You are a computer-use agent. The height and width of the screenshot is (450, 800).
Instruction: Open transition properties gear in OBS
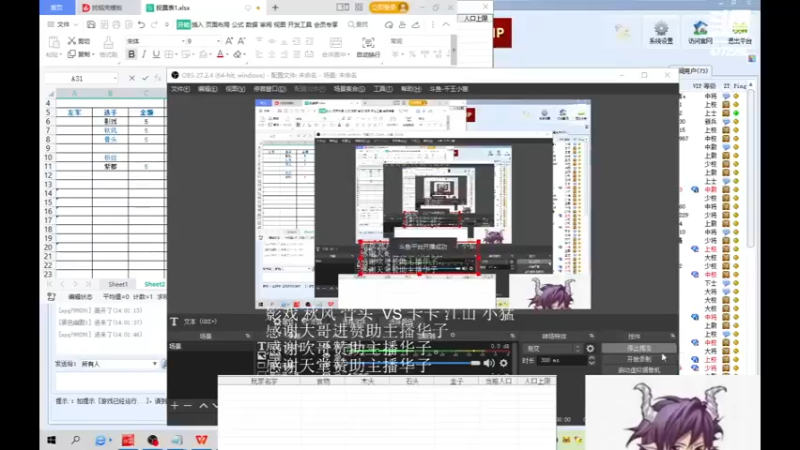click(590, 348)
